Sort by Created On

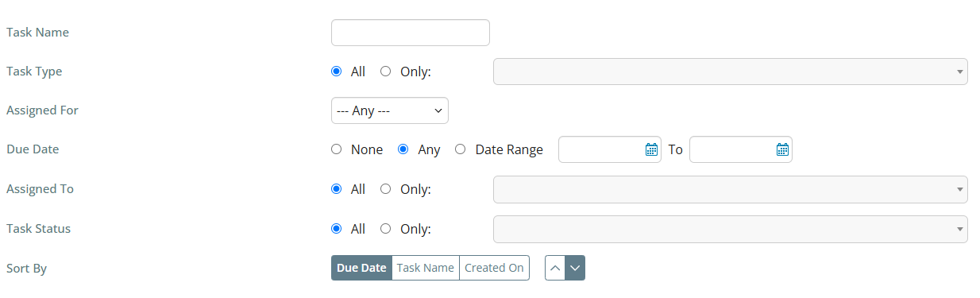coord(494,268)
